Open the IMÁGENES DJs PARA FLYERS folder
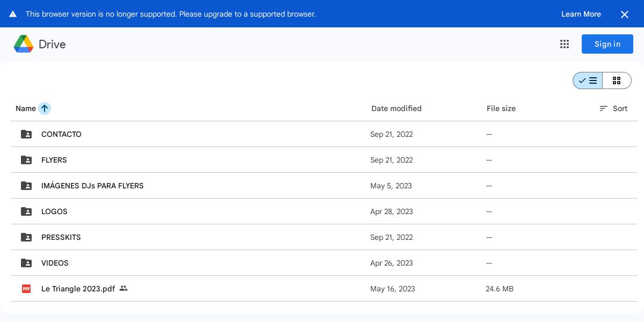The width and height of the screenshot is (644, 322). 92,186
